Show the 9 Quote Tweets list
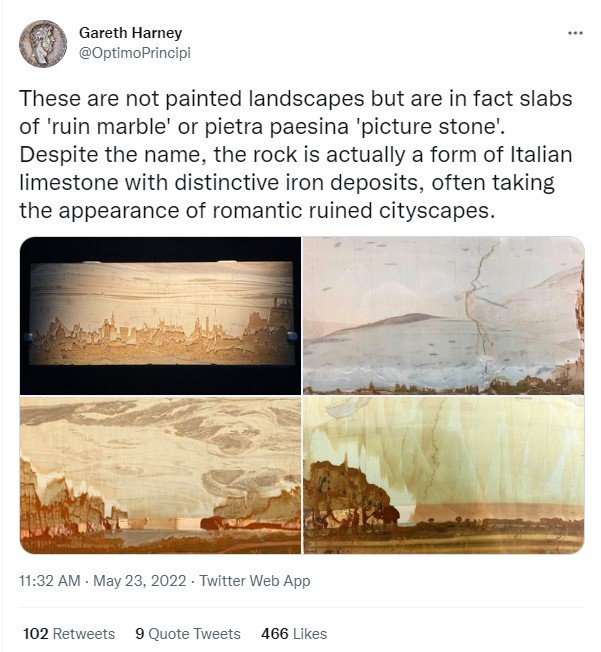 [188, 633]
